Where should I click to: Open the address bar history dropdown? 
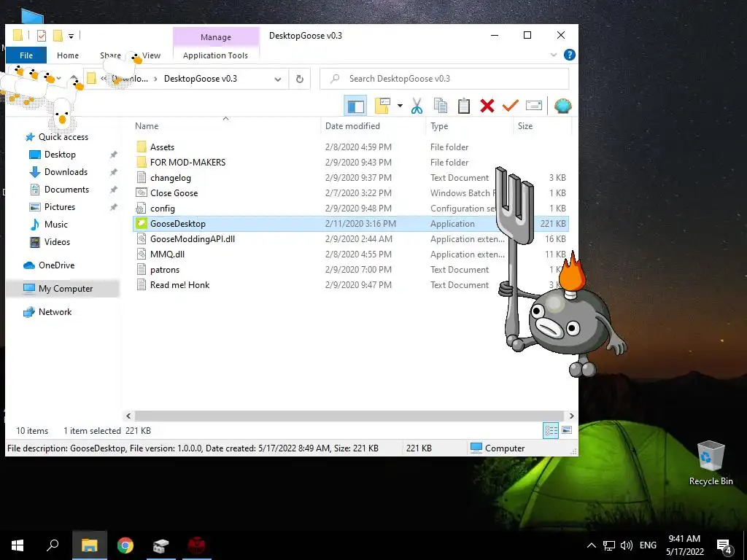(278, 79)
